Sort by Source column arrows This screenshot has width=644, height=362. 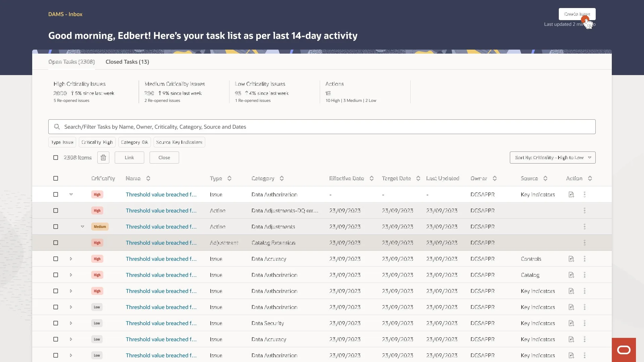click(x=545, y=178)
